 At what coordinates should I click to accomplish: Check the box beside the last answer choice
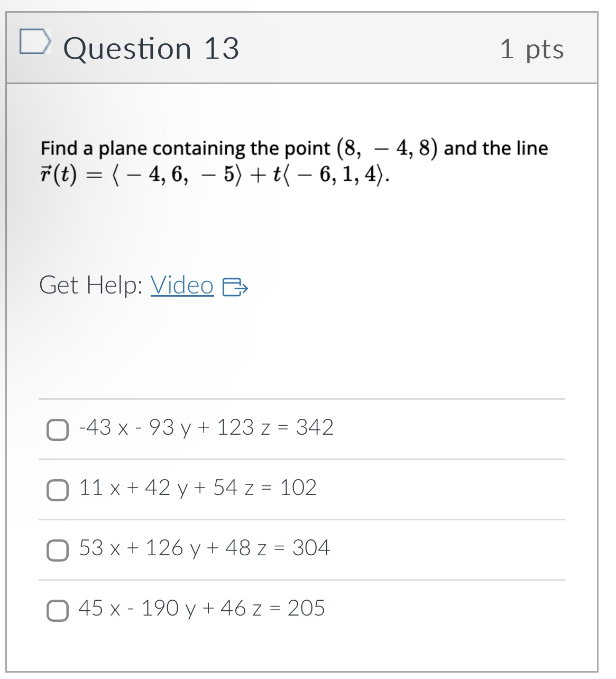coord(58,609)
